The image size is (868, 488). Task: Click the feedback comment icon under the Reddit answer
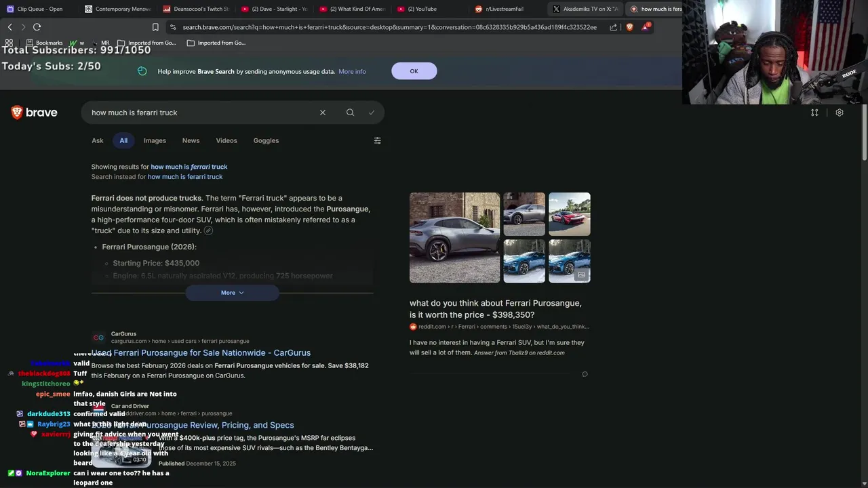pos(585,374)
